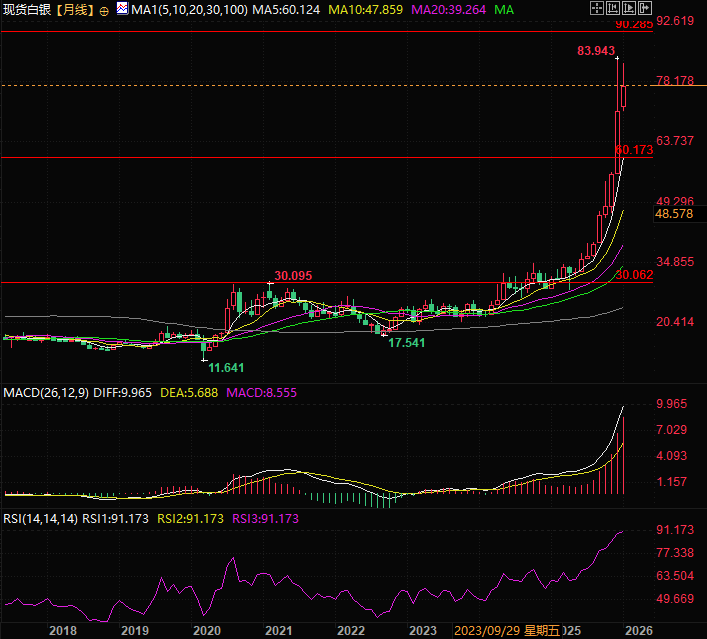Click the 92.619 axis price label
707x639 pixels.
click(x=675, y=21)
